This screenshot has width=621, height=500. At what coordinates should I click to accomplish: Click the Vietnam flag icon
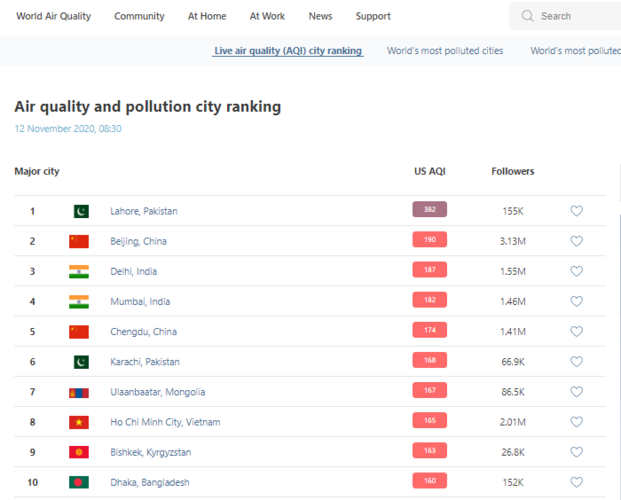[x=79, y=422]
